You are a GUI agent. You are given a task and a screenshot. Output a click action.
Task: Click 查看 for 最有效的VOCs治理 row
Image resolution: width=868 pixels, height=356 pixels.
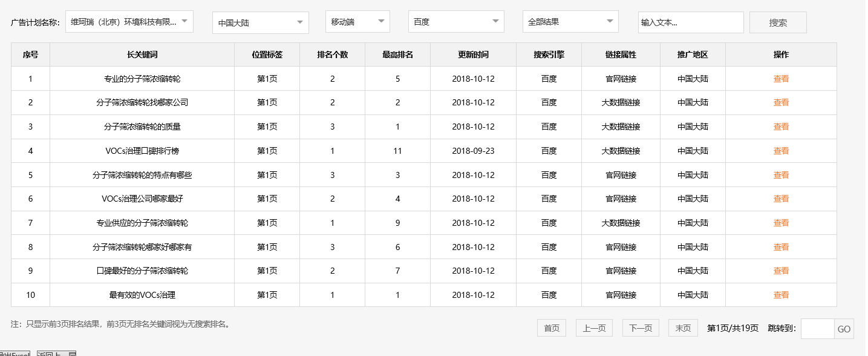click(x=781, y=295)
